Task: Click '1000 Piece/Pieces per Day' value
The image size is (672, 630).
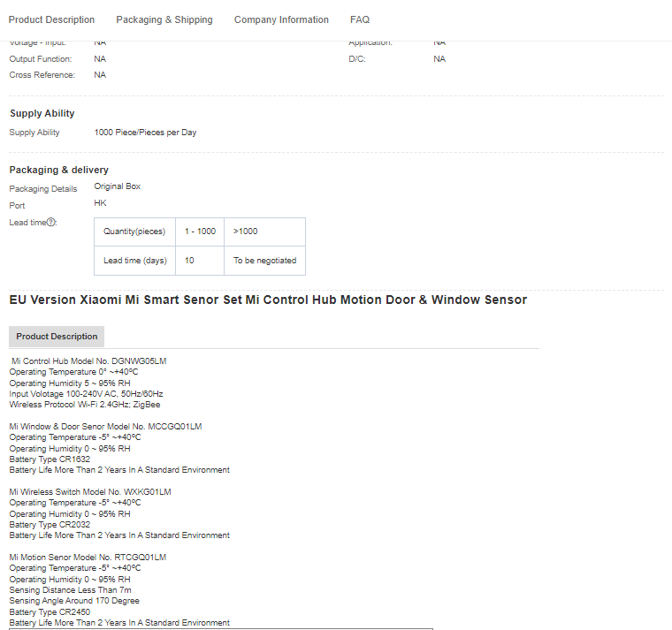Action: point(145,133)
